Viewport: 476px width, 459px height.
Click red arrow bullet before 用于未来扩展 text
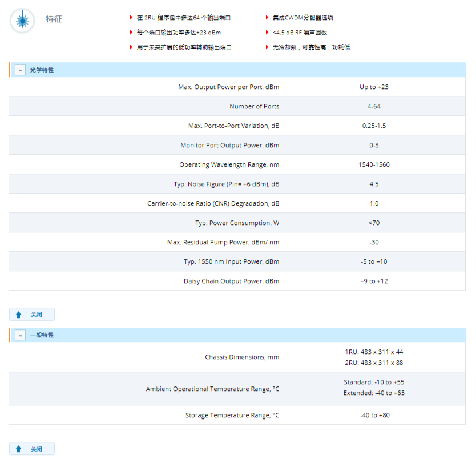(131, 47)
